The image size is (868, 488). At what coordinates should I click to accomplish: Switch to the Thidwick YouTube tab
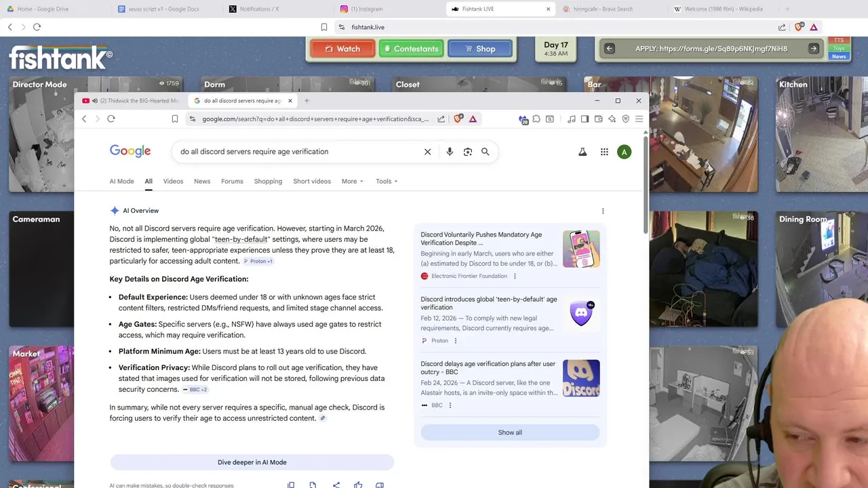[131, 101]
